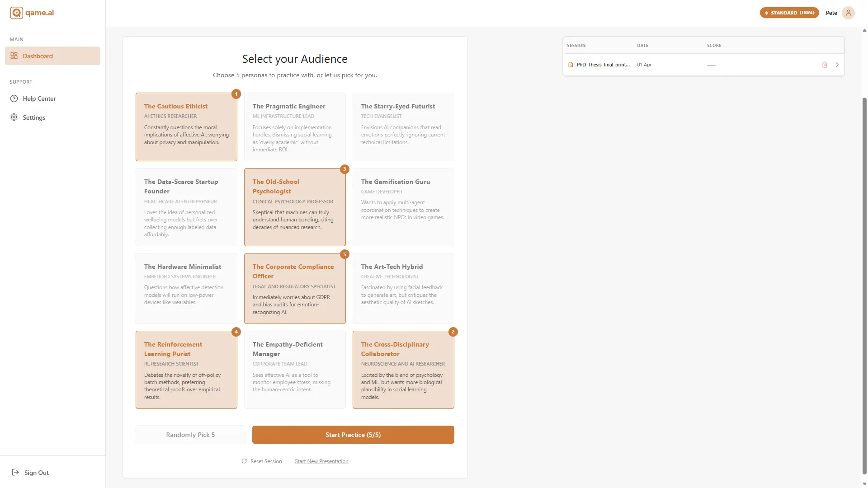Click the Reset Session refresh icon
The height and width of the screenshot is (488, 868).
pyautogui.click(x=244, y=461)
